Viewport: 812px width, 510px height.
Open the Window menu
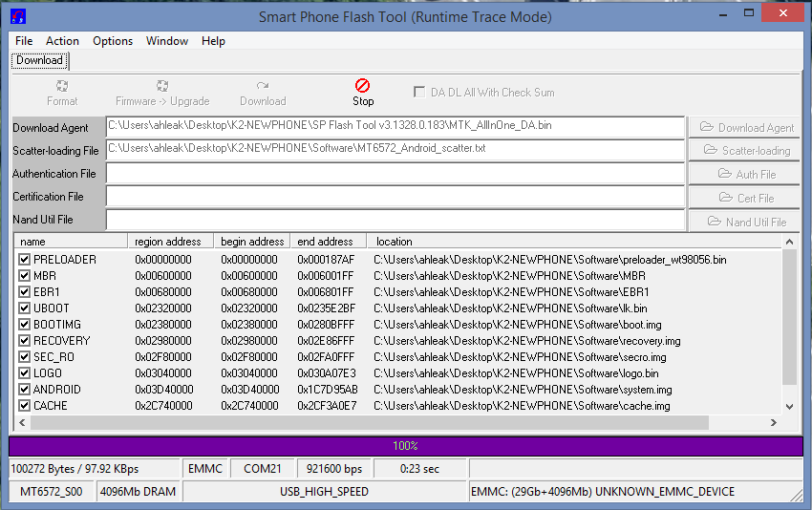click(167, 41)
